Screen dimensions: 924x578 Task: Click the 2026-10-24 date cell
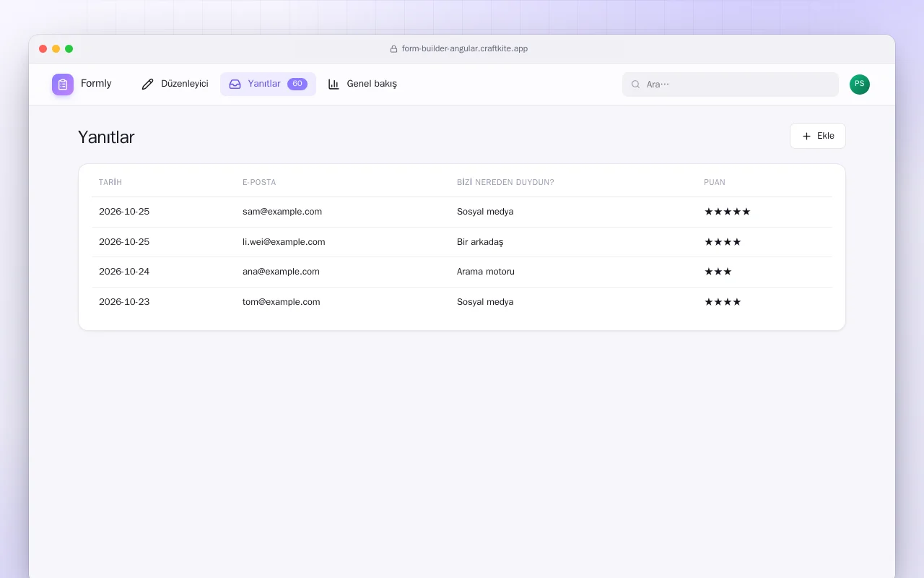[x=124, y=272]
